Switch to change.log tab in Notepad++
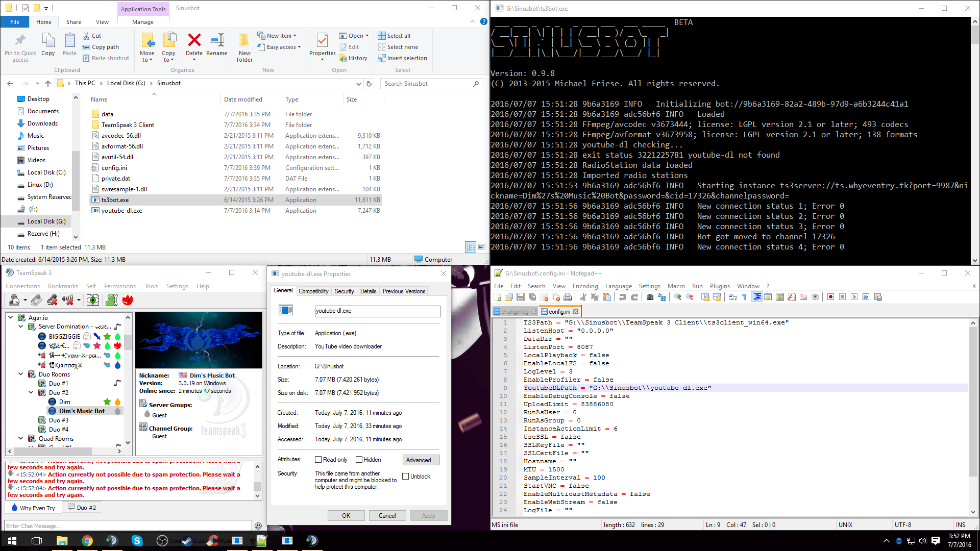980x551 pixels. (514, 312)
